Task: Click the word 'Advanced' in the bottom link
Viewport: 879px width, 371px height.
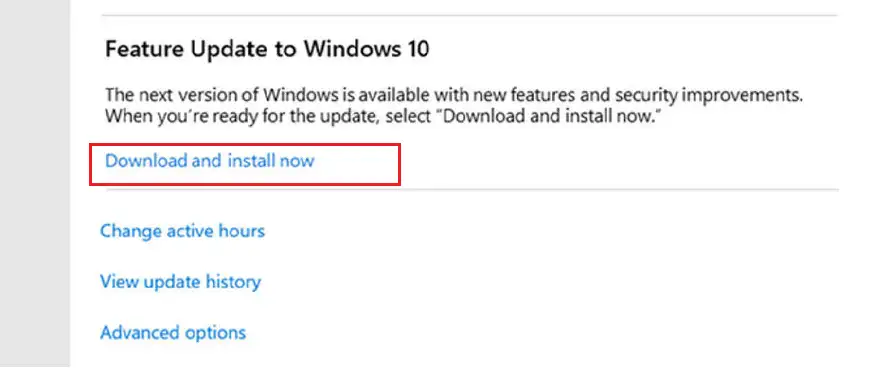Action: (137, 332)
